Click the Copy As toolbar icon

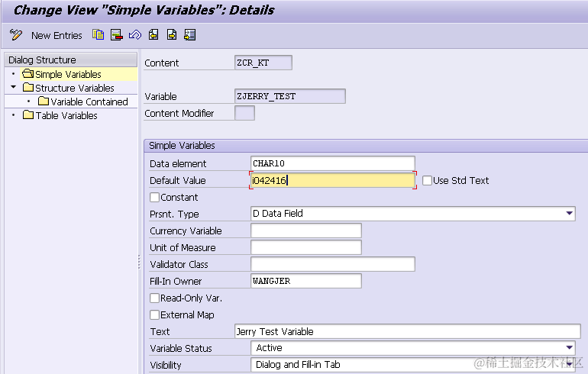99,35
